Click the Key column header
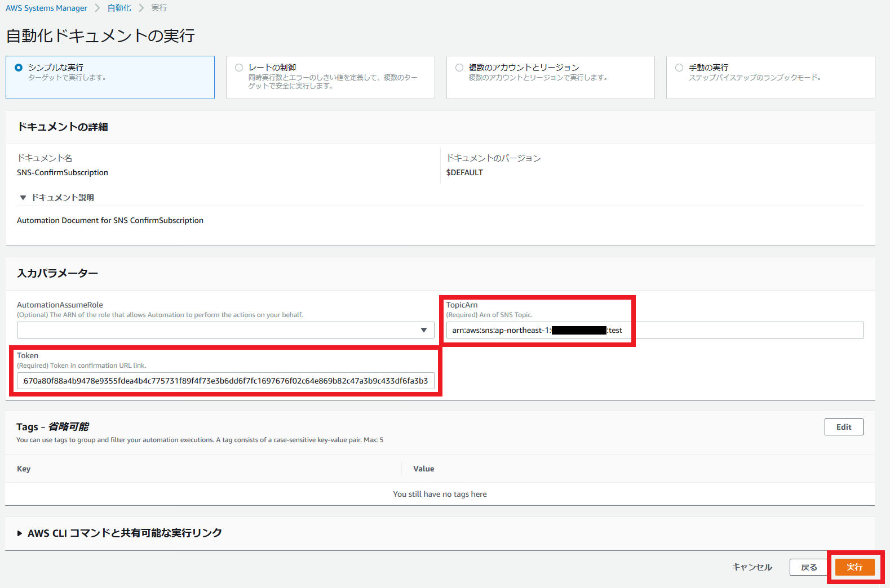890x588 pixels. pyautogui.click(x=24, y=469)
